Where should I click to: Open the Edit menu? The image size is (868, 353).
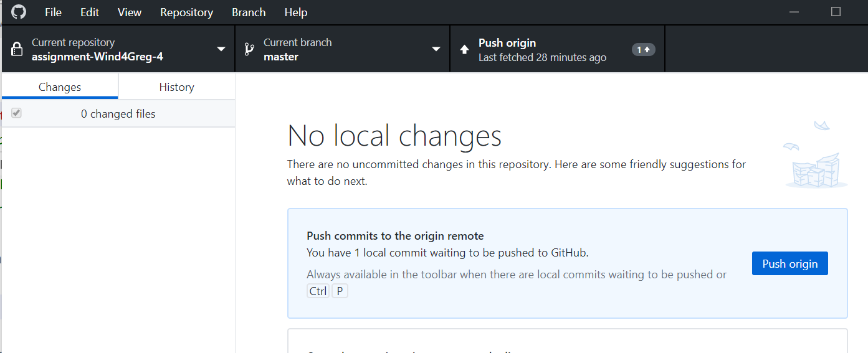click(90, 12)
